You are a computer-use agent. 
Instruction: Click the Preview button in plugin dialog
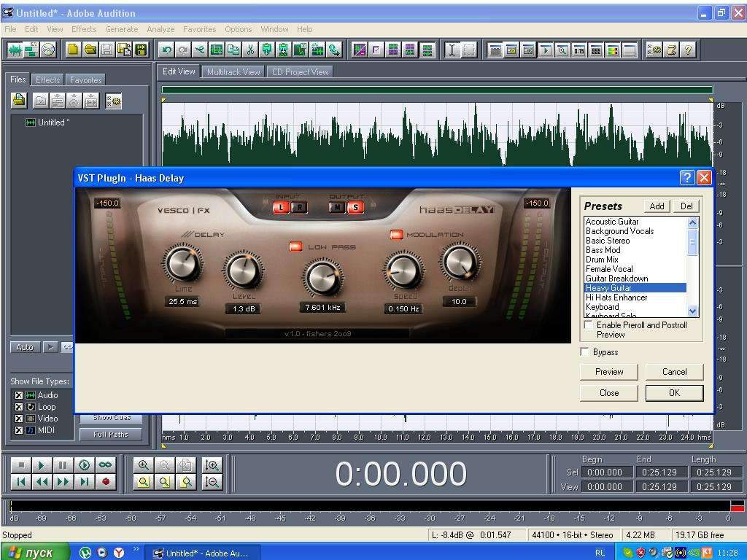[609, 372]
